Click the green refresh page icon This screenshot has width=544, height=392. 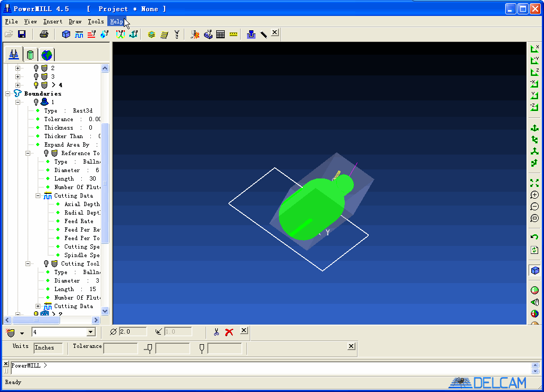[534, 250]
